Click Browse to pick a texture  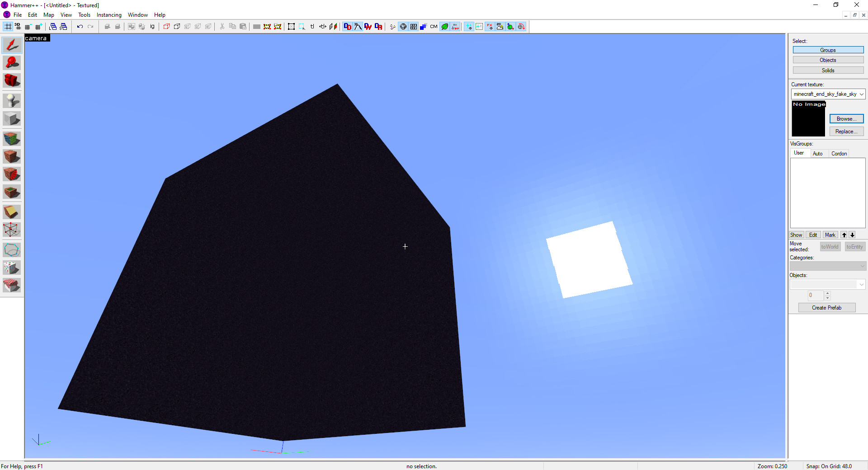click(846, 118)
